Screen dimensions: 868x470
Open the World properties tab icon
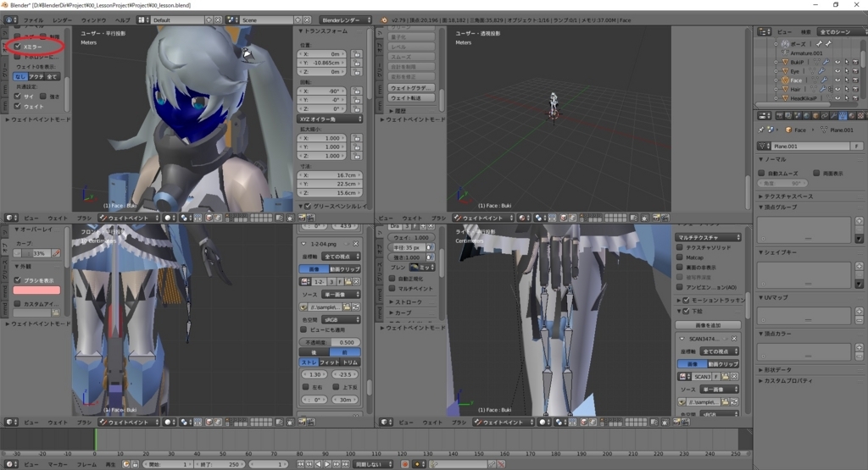(807, 115)
